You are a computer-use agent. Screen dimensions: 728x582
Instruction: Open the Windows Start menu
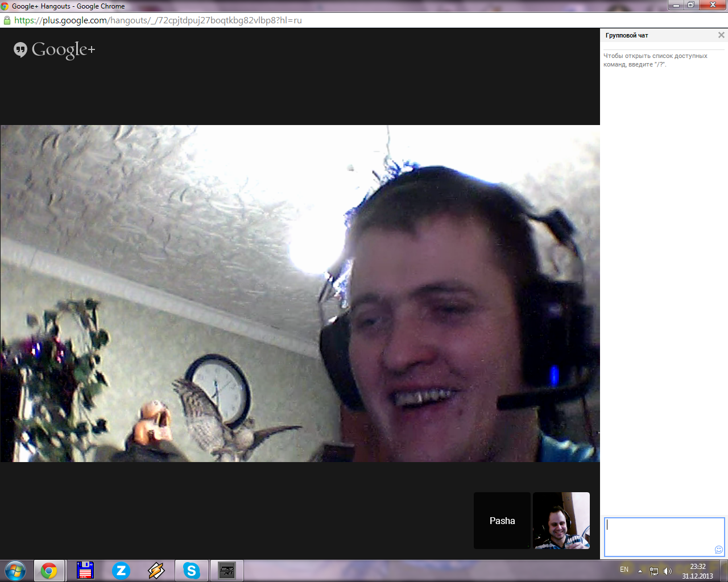[x=15, y=571]
